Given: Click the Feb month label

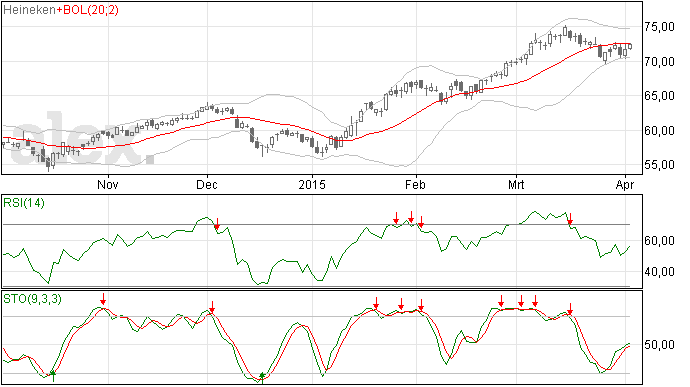Looking at the screenshot, I should pyautogui.click(x=415, y=184).
